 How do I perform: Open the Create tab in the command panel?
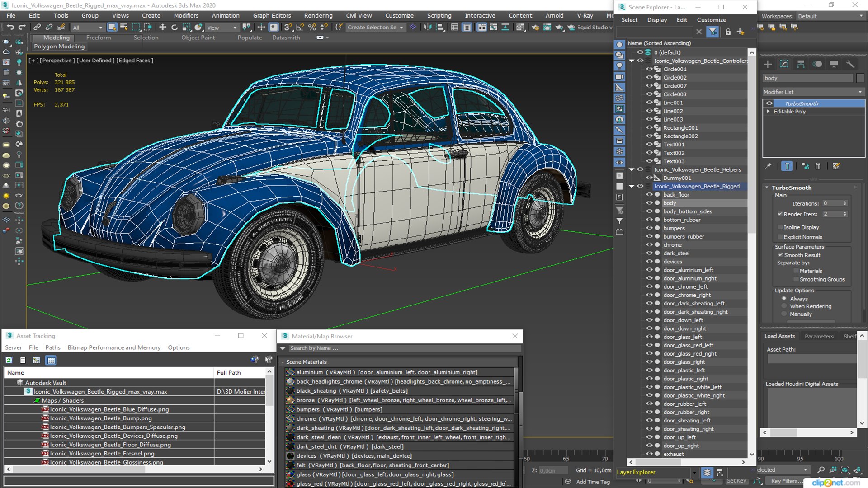(768, 64)
